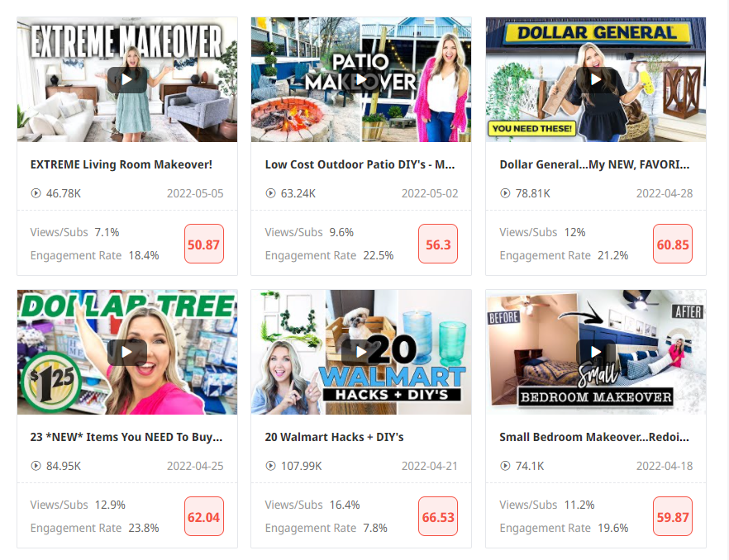The width and height of the screenshot is (729, 560).
Task: Play the Patio Makeover video
Action: point(361,79)
